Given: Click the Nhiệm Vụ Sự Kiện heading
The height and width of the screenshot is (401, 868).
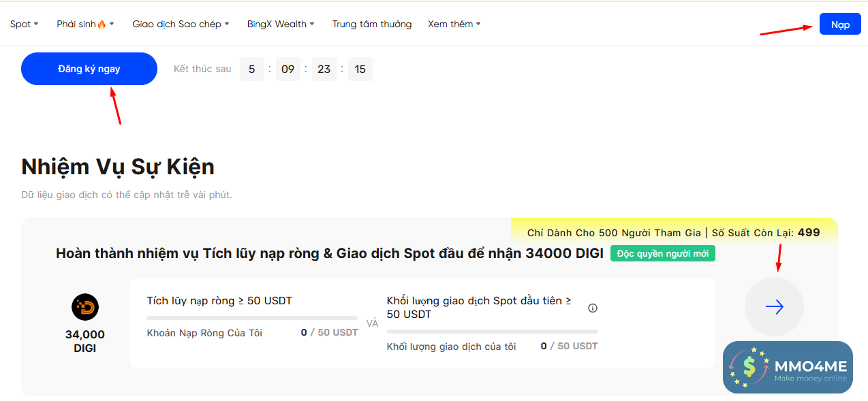Looking at the screenshot, I should pos(118,166).
